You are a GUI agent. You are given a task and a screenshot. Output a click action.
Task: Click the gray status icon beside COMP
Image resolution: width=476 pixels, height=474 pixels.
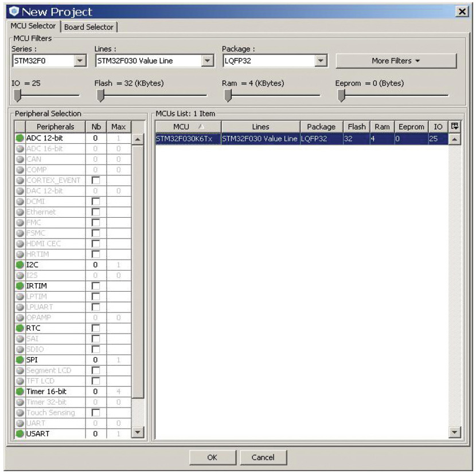tap(19, 170)
